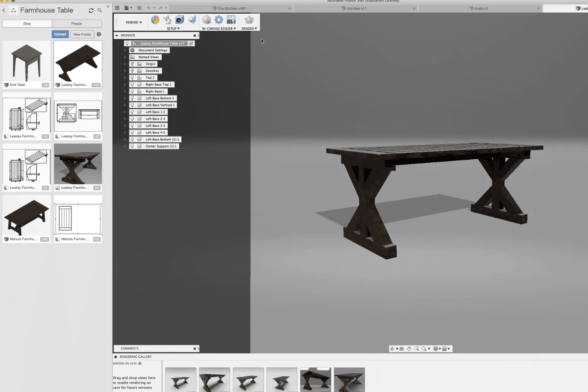Expand SETUP dropdown menu

coord(173,28)
